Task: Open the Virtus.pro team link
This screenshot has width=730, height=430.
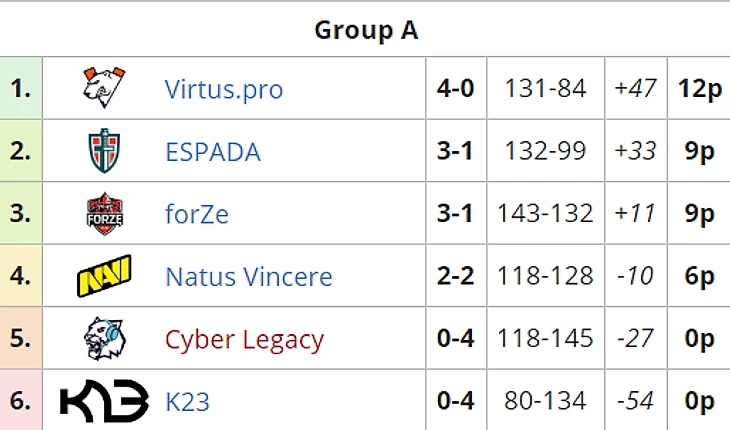Action: click(x=223, y=89)
